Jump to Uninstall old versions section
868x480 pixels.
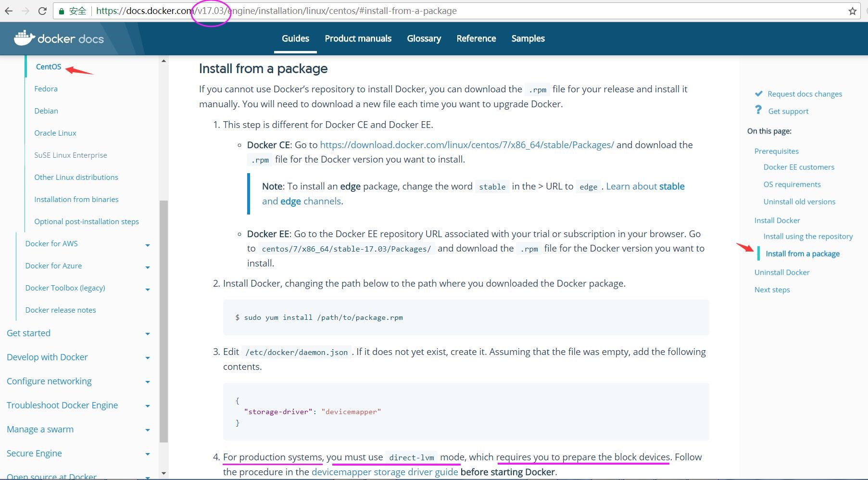tap(799, 202)
